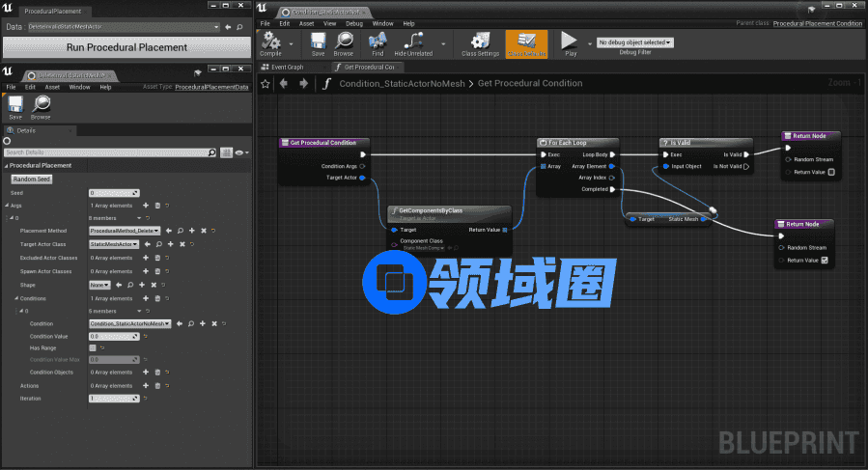Click the Find binoculars icon
Viewport: 868px width, 470px height.
(x=378, y=42)
